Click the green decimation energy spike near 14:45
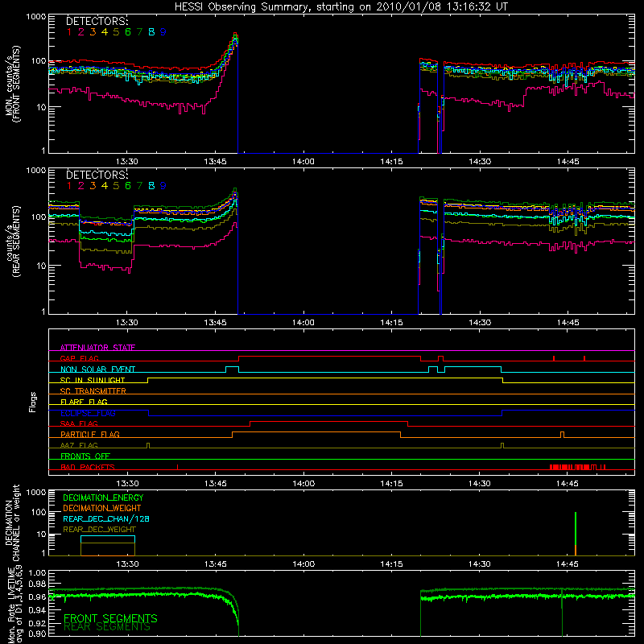The width and height of the screenshot is (644, 644). (576, 529)
